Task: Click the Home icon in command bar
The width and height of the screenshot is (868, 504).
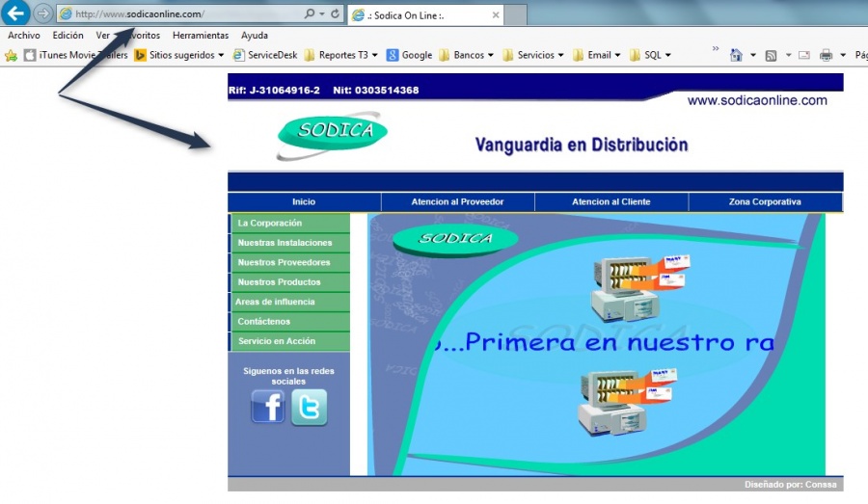Action: (736, 55)
